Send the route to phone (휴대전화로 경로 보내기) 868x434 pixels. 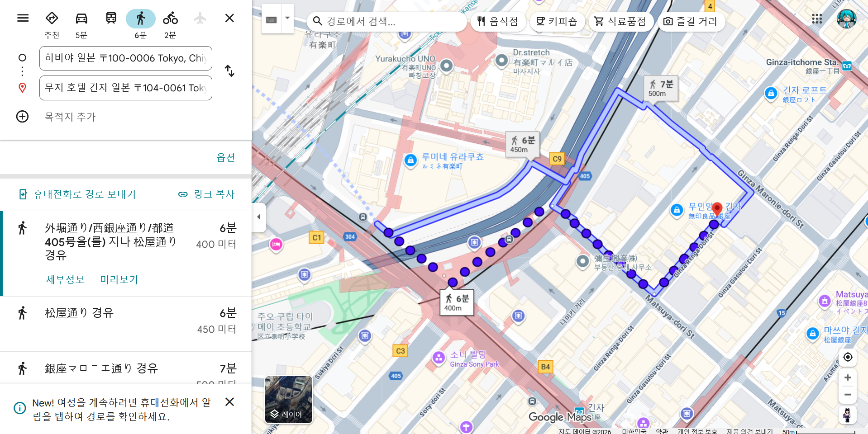click(x=77, y=194)
